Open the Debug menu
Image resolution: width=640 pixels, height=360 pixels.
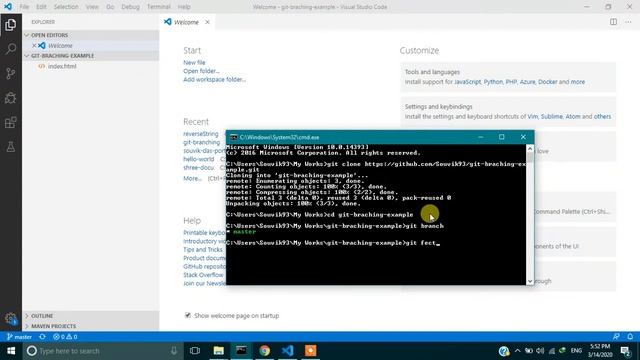click(x=131, y=7)
